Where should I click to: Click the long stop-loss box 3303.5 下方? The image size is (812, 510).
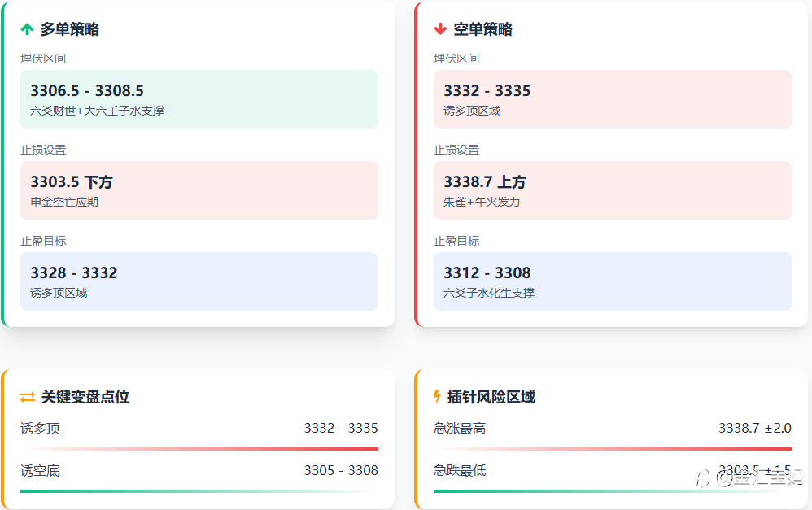199,190
